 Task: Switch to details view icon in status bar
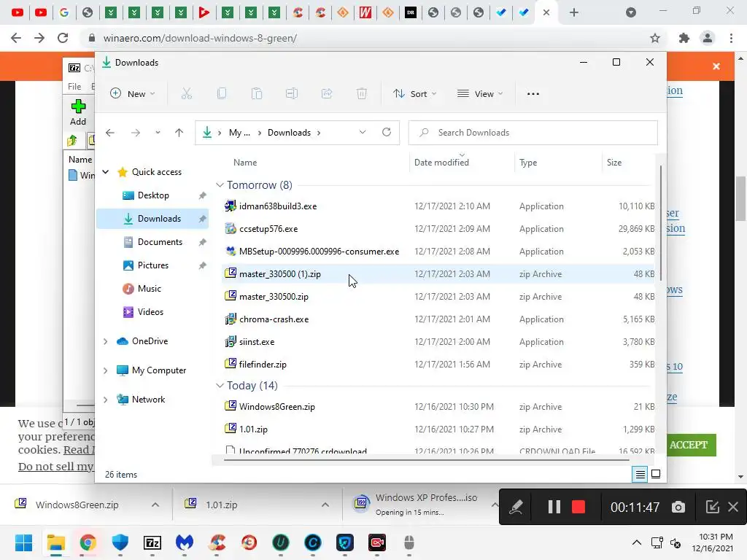(640, 474)
